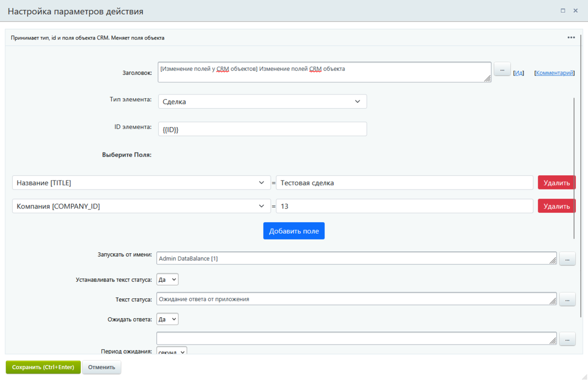Viewport: 588px width, 380px height.
Task: Change the Ожидать ответа Да selector
Action: [x=167, y=319]
